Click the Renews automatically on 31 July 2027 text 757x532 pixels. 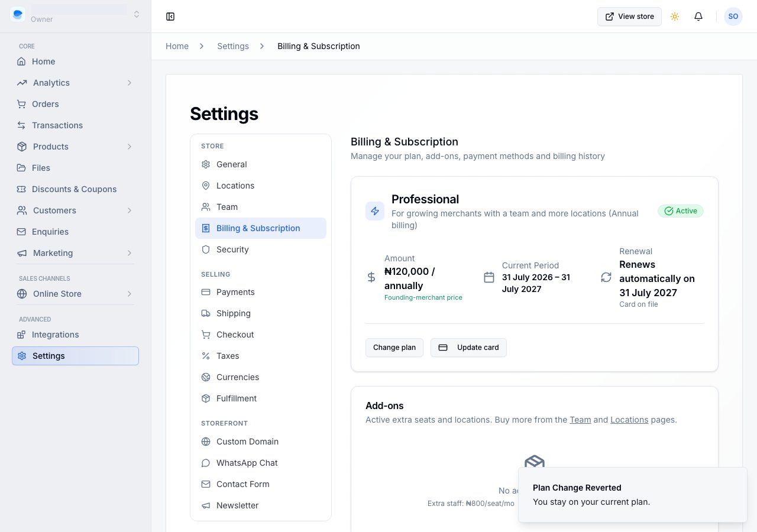657,278
